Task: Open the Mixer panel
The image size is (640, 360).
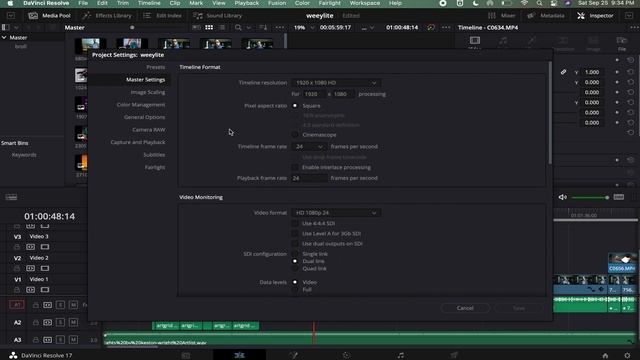Action: [502, 16]
